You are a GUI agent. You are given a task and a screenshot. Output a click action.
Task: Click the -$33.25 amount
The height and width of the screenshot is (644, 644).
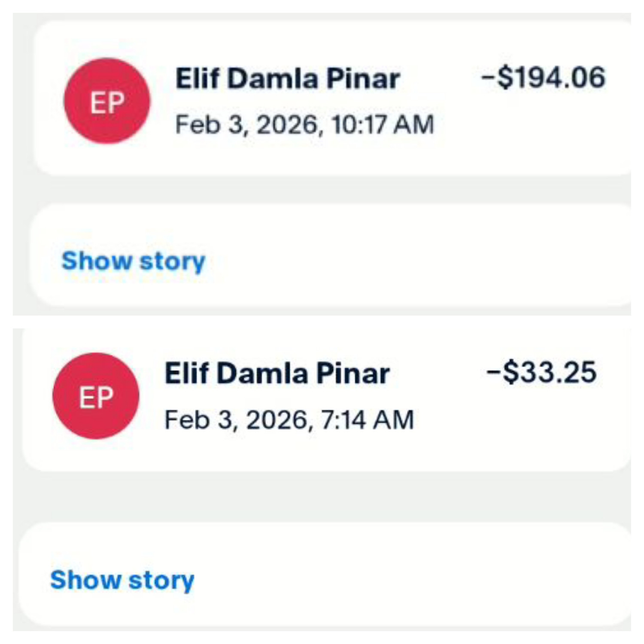coord(541,372)
